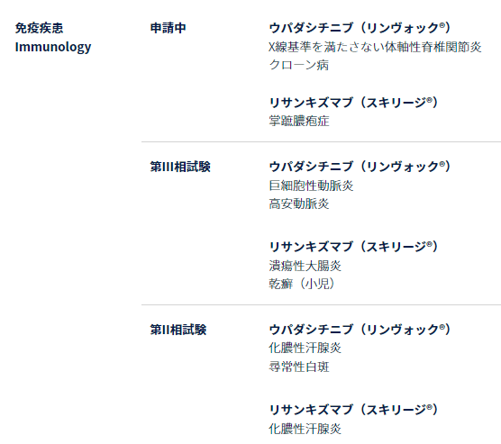Screen dimensions: 501x444
Task: Click リサンキズマブ heading above 潰瘍性大腸炎
Action: pyautogui.click(x=353, y=247)
